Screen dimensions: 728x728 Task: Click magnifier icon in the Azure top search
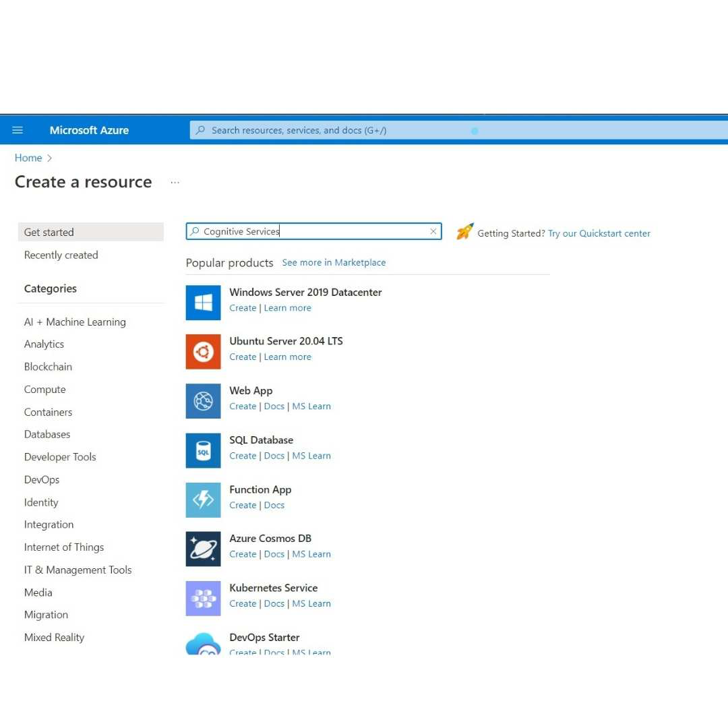(201, 130)
